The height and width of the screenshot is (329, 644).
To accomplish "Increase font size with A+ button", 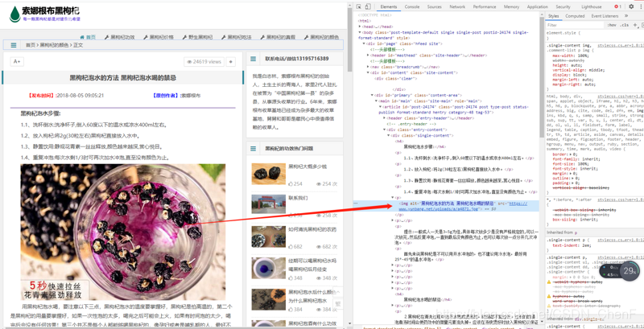I will 17,61.
